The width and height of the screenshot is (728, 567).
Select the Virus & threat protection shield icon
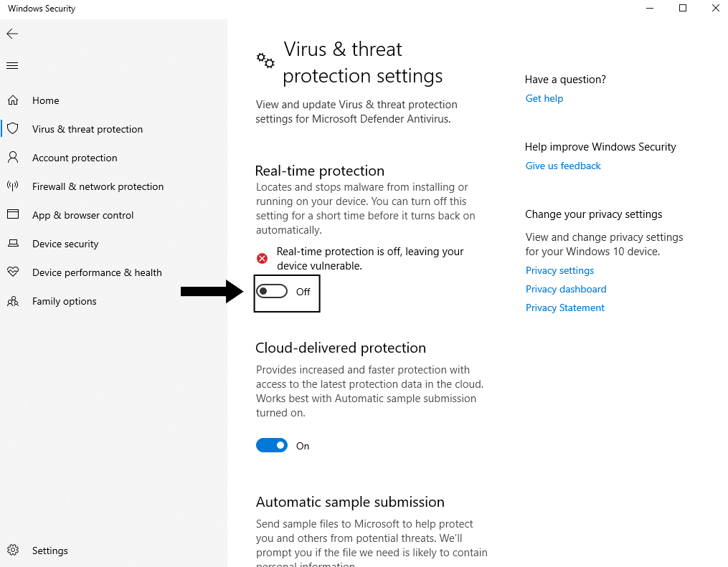tap(14, 129)
